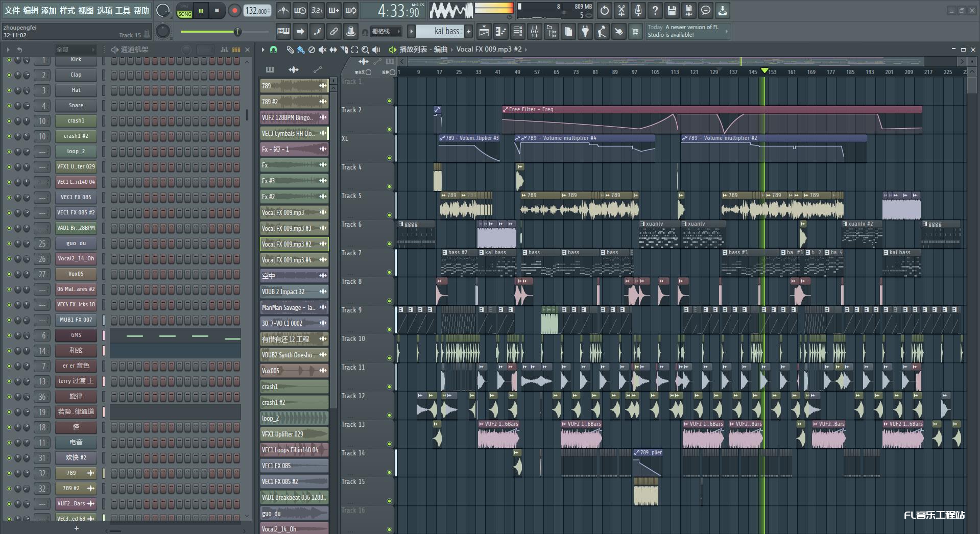This screenshot has width=980, height=534.
Task: Click the undo history icon
Action: 605,10
